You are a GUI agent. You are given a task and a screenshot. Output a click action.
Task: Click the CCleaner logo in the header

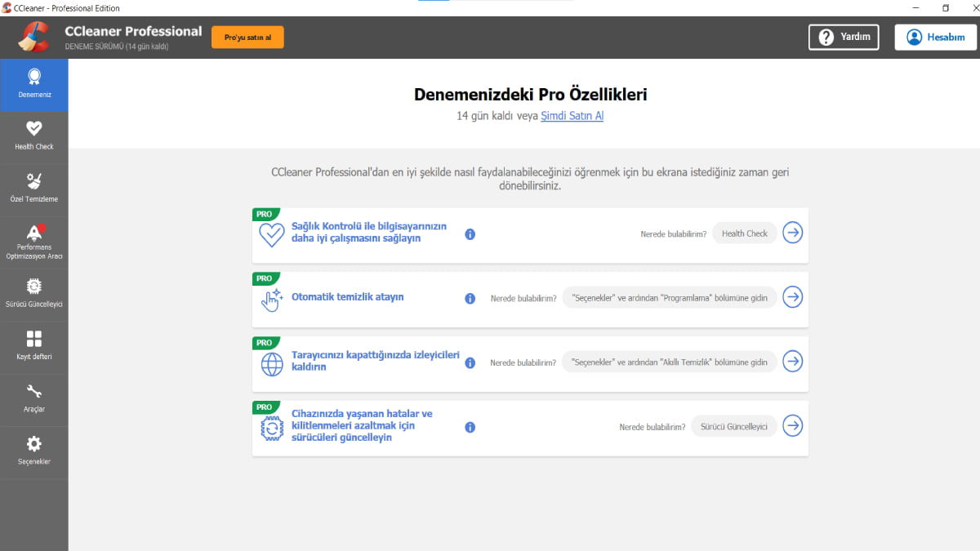pyautogui.click(x=34, y=37)
